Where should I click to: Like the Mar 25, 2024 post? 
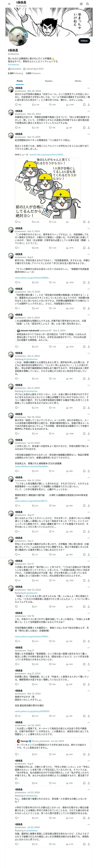50,104
